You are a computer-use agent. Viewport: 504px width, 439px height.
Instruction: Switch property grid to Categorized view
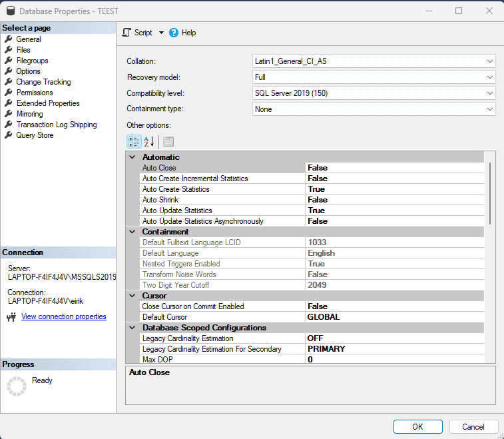133,141
